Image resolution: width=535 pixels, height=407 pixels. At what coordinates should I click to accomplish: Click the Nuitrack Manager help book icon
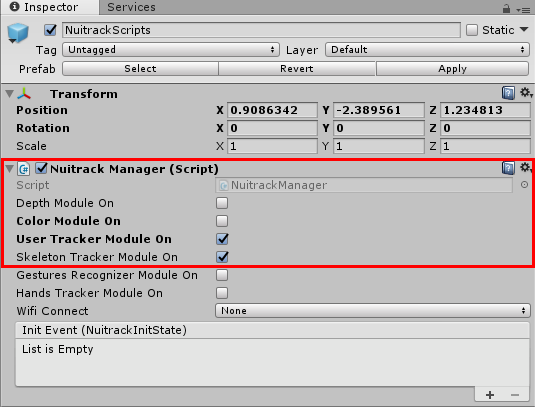[x=508, y=168]
